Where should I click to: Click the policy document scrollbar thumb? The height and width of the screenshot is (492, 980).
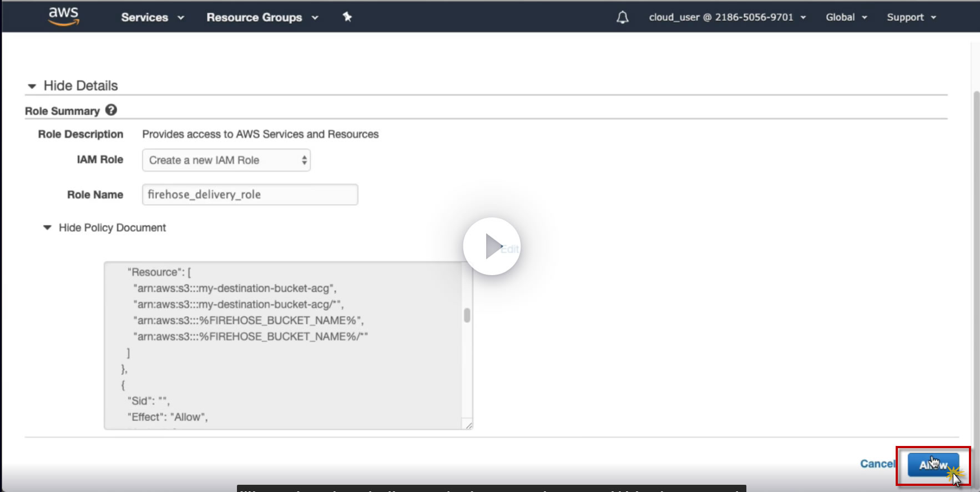point(467,315)
